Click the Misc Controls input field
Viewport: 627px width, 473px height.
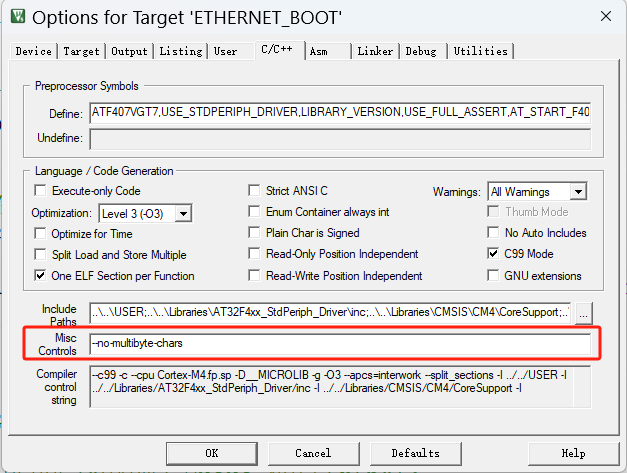pyautogui.click(x=340, y=343)
